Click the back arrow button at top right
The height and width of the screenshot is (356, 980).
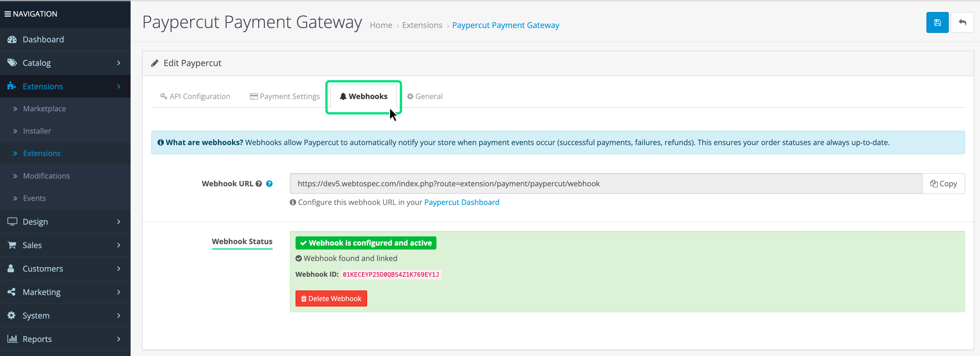coord(962,22)
